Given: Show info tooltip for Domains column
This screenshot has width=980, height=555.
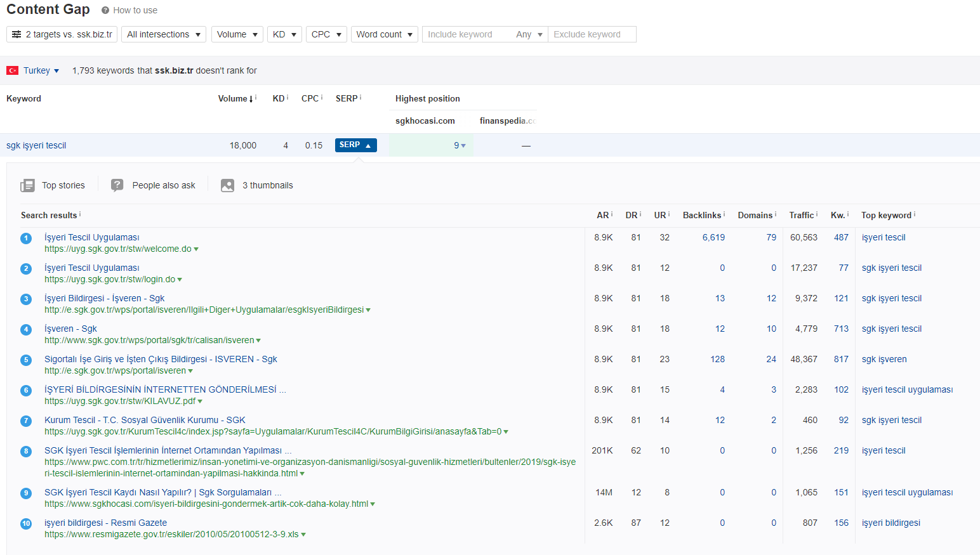Looking at the screenshot, I should [x=776, y=214].
